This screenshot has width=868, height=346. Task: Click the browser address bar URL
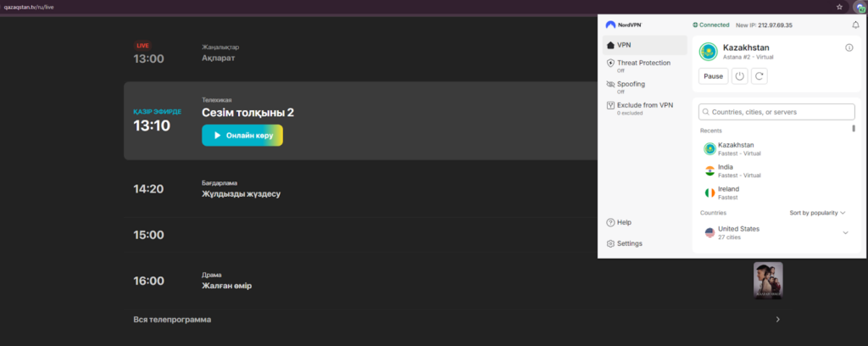pyautogui.click(x=28, y=7)
